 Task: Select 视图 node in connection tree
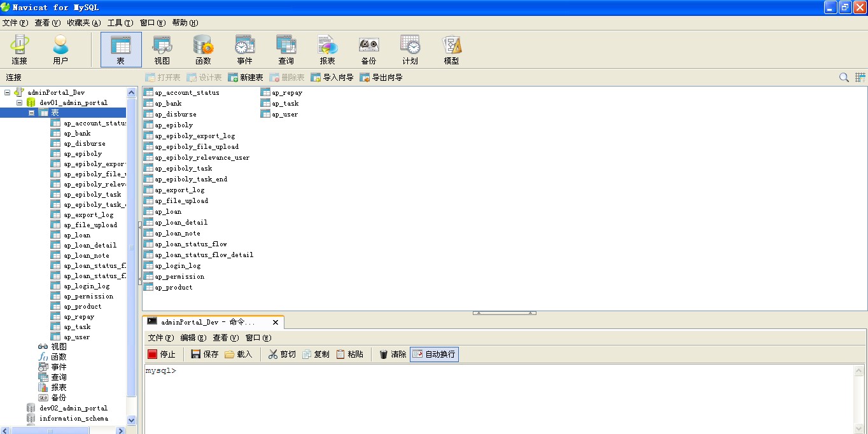pos(59,347)
